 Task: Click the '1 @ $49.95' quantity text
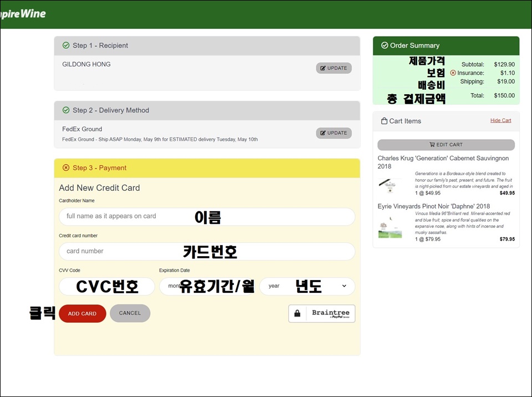pos(428,193)
